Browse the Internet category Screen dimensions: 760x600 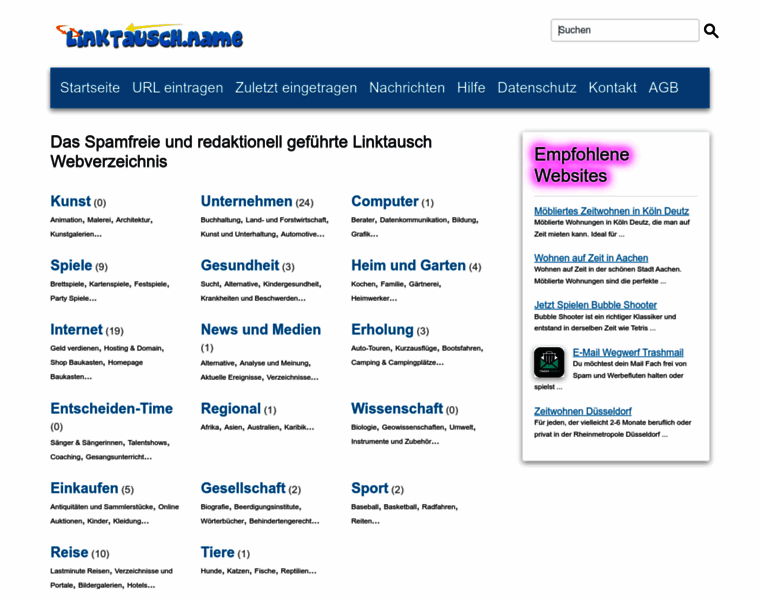click(76, 330)
